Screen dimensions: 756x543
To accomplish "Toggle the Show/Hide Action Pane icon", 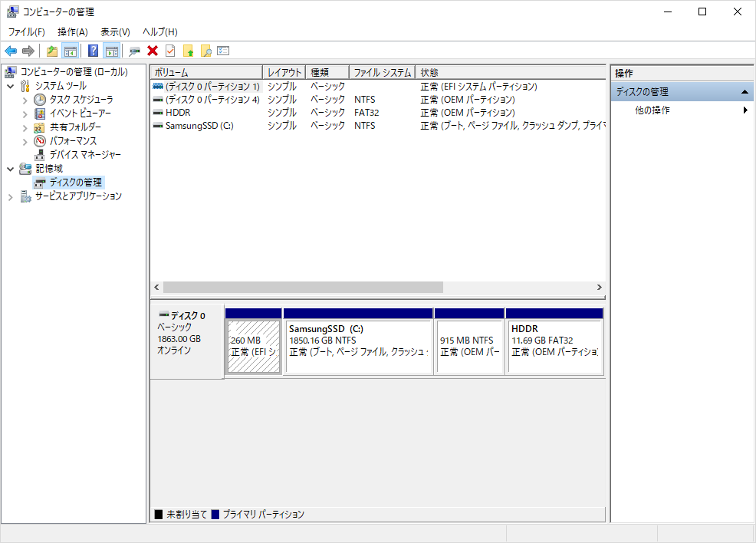I will click(x=111, y=51).
